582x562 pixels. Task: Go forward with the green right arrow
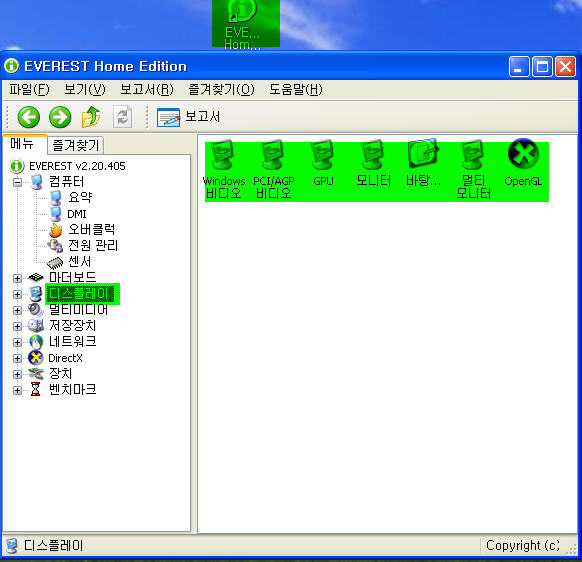(60, 117)
